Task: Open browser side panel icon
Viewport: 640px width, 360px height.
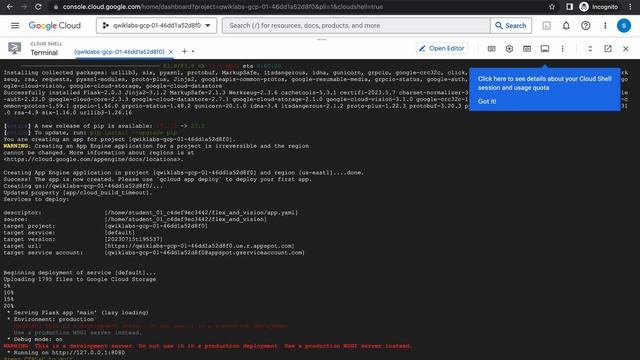Action: pos(569,7)
